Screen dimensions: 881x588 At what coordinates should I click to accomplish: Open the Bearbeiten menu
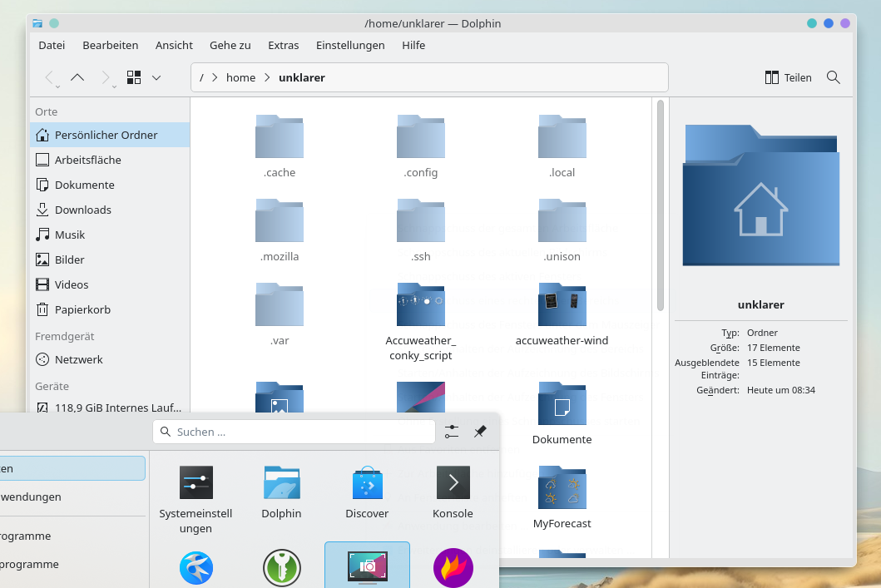click(110, 46)
